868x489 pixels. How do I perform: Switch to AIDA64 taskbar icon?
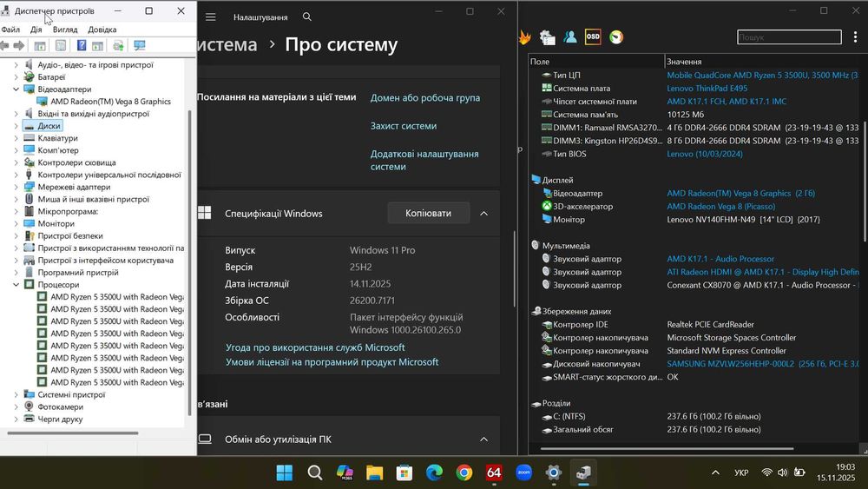tap(494, 472)
